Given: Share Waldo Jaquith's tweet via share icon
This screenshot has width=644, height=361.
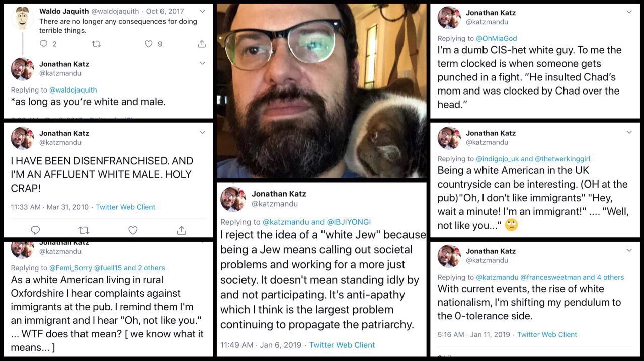Looking at the screenshot, I should point(202,44).
